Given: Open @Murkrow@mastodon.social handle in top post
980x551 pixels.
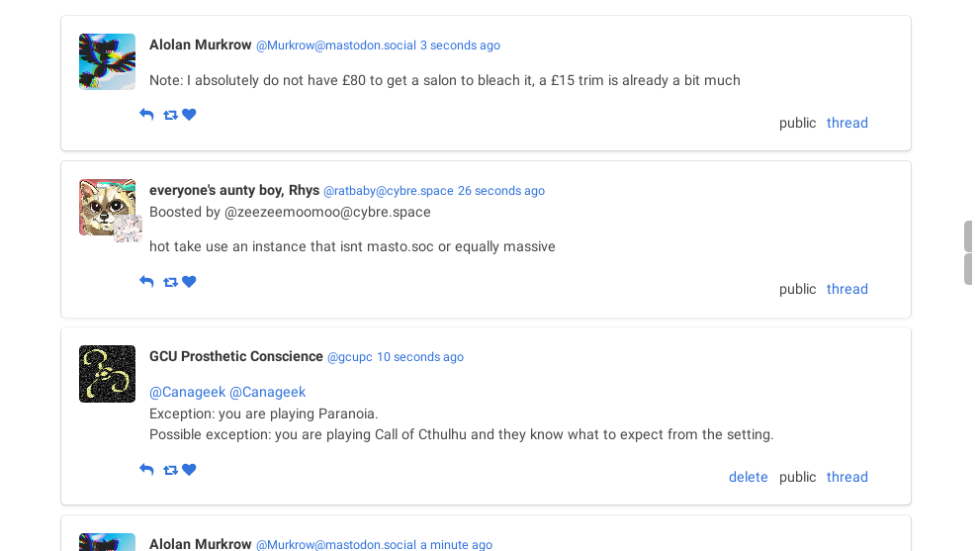Looking at the screenshot, I should click(x=335, y=46).
